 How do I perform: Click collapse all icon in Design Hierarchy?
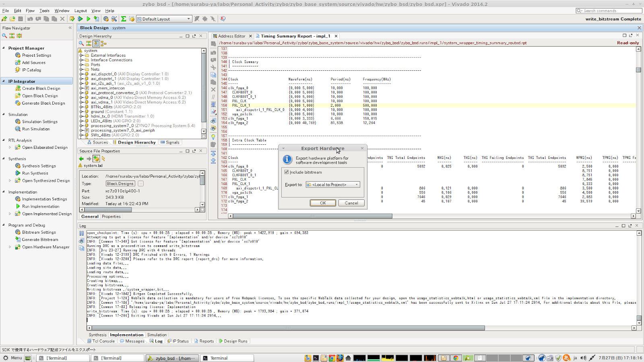coord(89,43)
